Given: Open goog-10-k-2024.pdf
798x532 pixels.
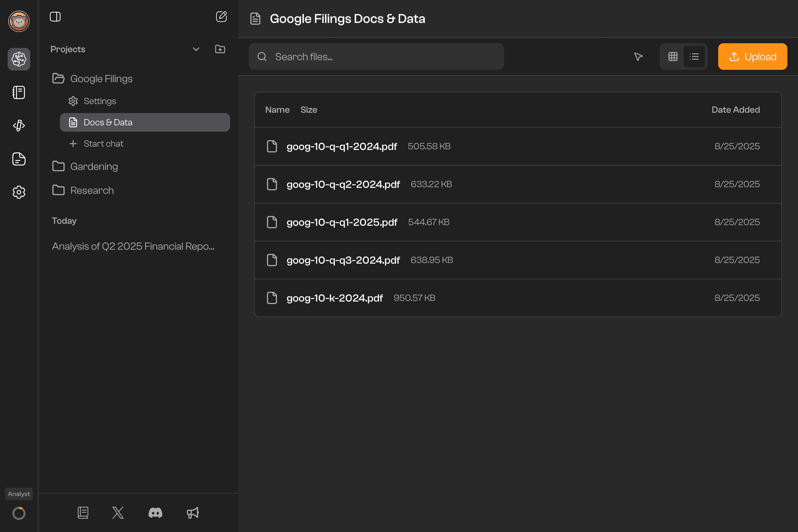Looking at the screenshot, I should [334, 298].
